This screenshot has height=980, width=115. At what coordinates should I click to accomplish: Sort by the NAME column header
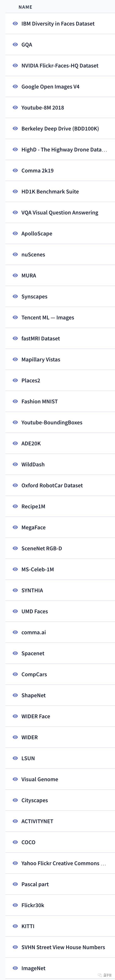point(26,7)
